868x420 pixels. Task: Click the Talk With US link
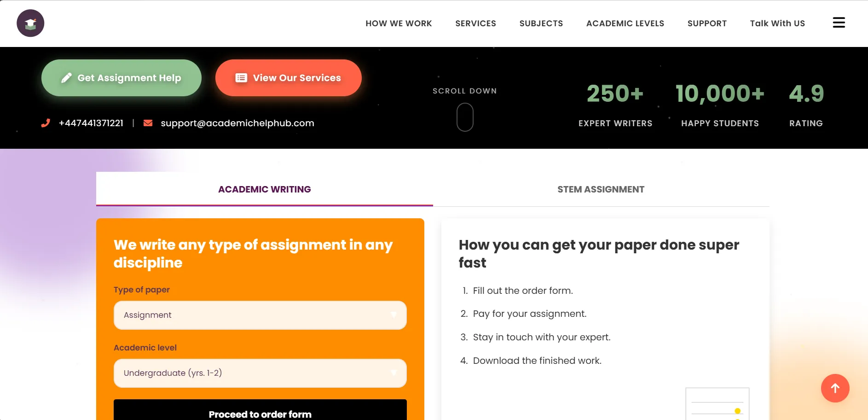[x=777, y=23]
